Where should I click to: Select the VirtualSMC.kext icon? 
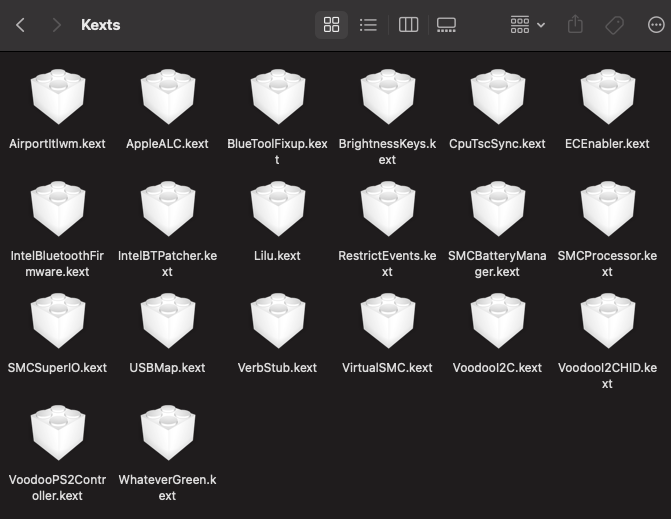[x=387, y=321]
